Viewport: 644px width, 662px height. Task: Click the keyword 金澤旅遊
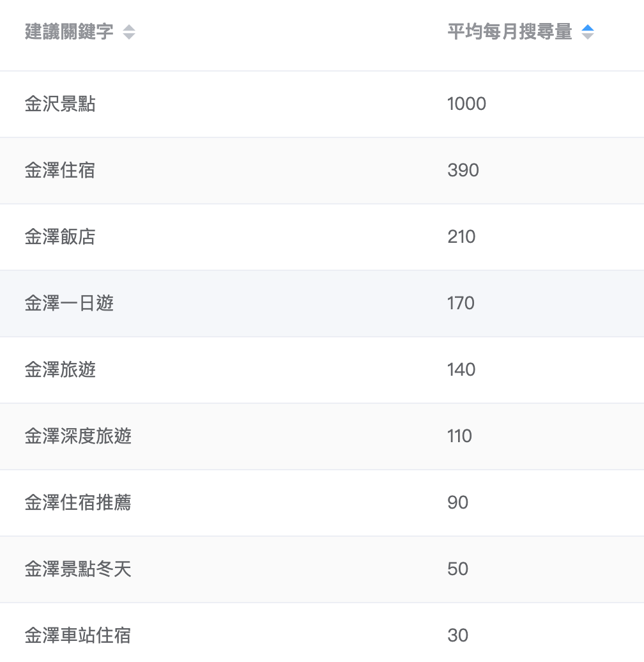60,370
